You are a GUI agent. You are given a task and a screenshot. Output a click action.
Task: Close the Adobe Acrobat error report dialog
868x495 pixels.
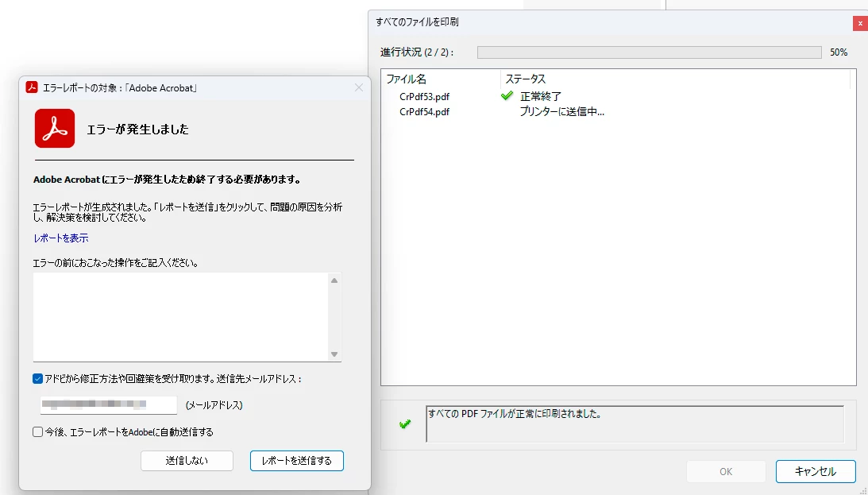click(359, 87)
